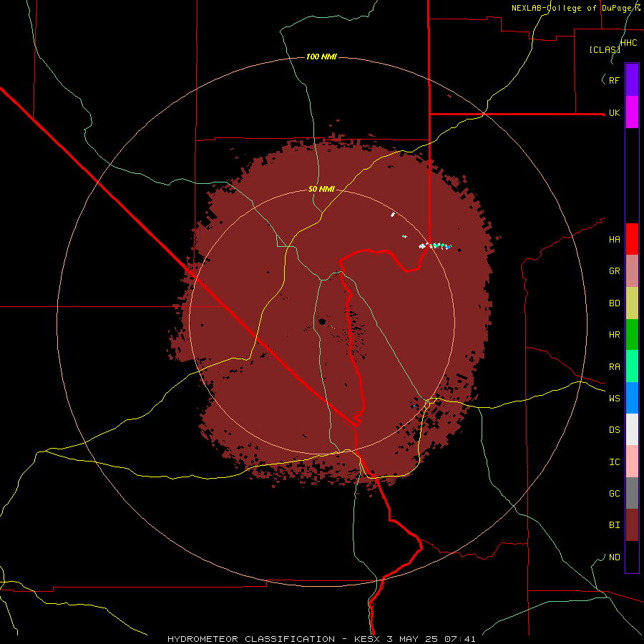Select the gray GC legend swatch
Screen dimensions: 644x644
632,493
